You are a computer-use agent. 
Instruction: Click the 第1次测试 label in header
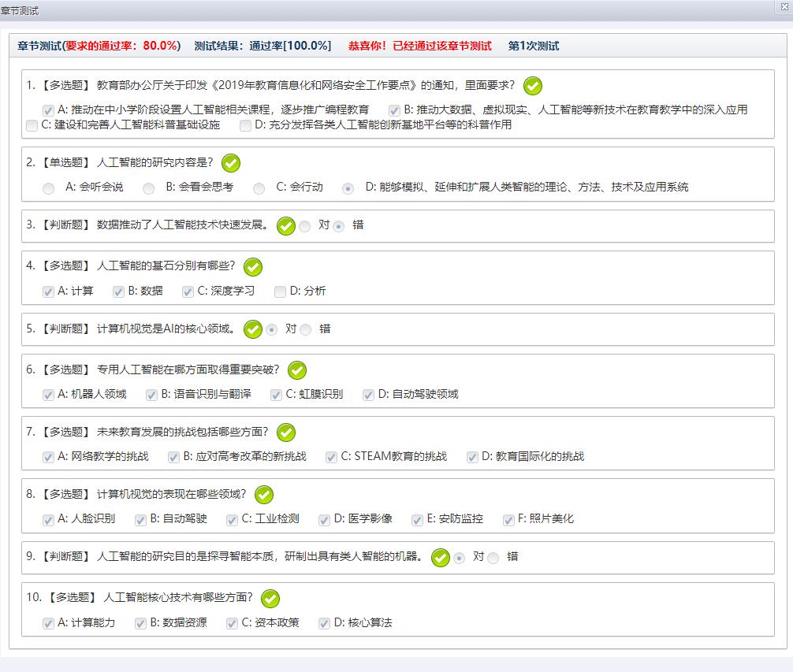click(534, 46)
